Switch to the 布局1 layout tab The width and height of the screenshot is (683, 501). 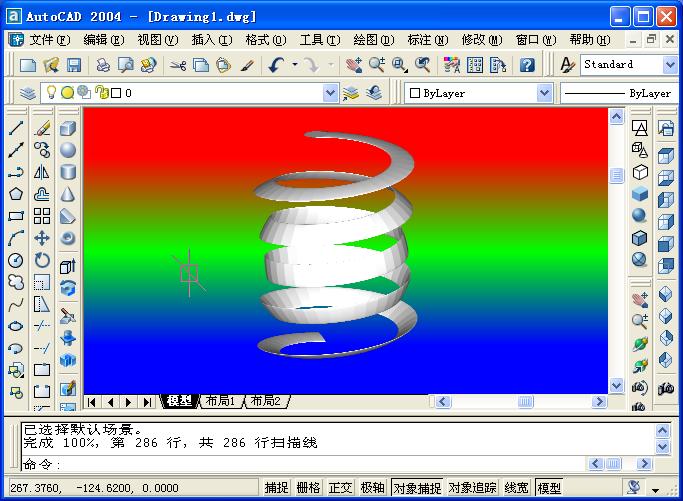[220, 401]
